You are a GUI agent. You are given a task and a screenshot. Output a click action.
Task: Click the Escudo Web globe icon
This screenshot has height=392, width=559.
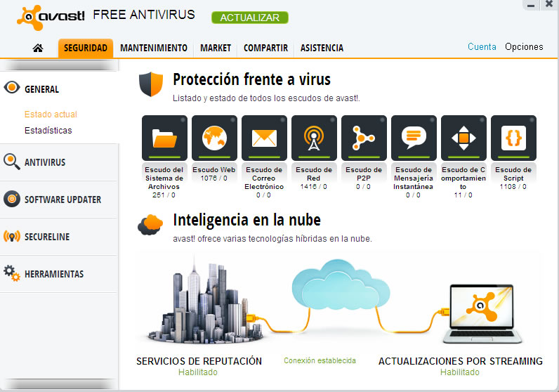pyautogui.click(x=214, y=138)
